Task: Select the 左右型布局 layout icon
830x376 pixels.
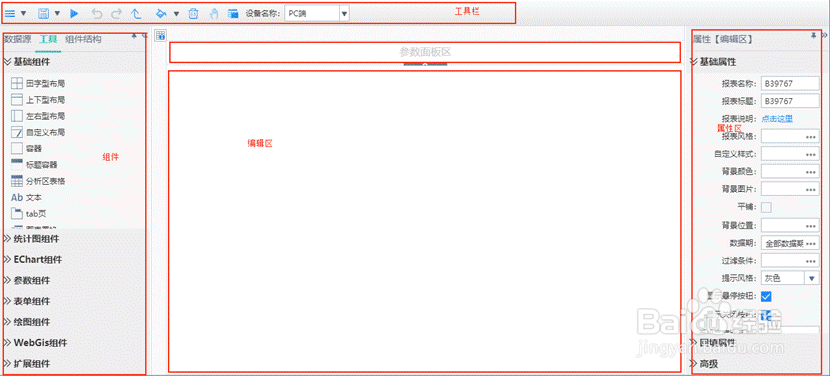Action: point(17,116)
